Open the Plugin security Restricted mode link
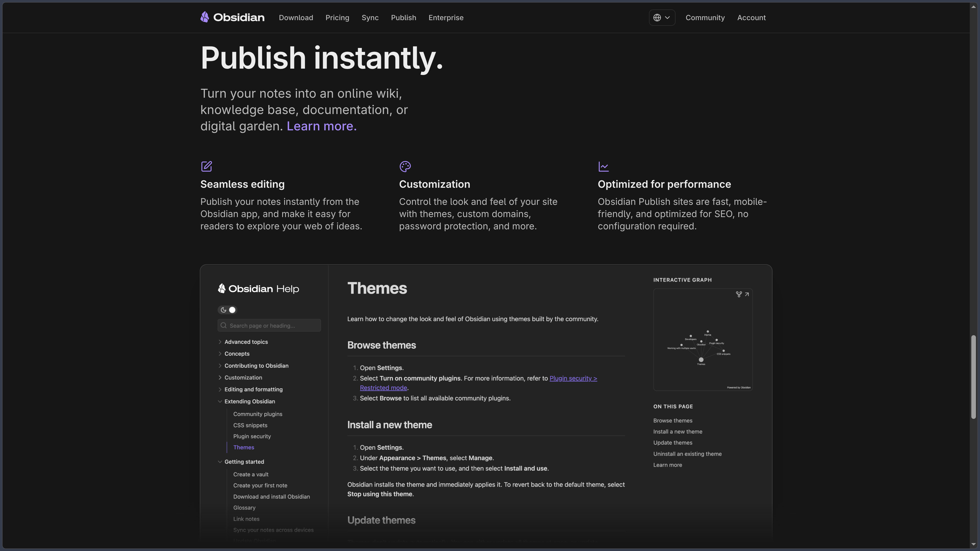This screenshot has width=980, height=551. pos(479,383)
